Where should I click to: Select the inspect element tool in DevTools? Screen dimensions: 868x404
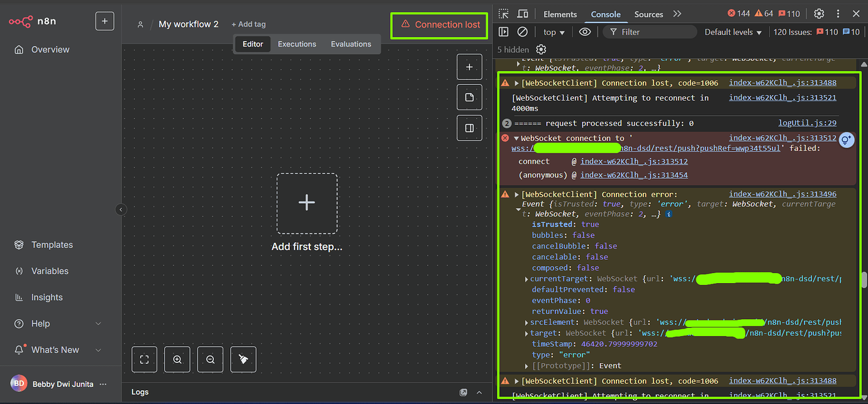pos(502,13)
